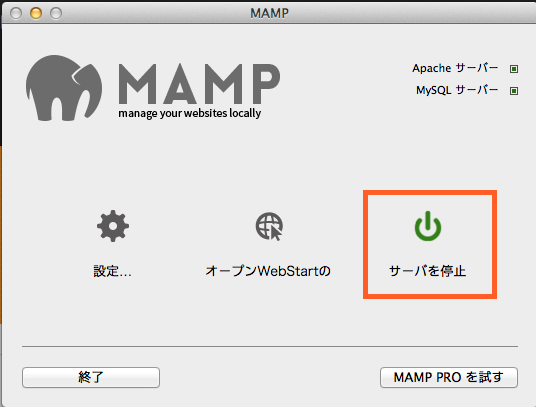Click the Apache サーバー label
Screen dimensions: 536x407
coord(455,68)
